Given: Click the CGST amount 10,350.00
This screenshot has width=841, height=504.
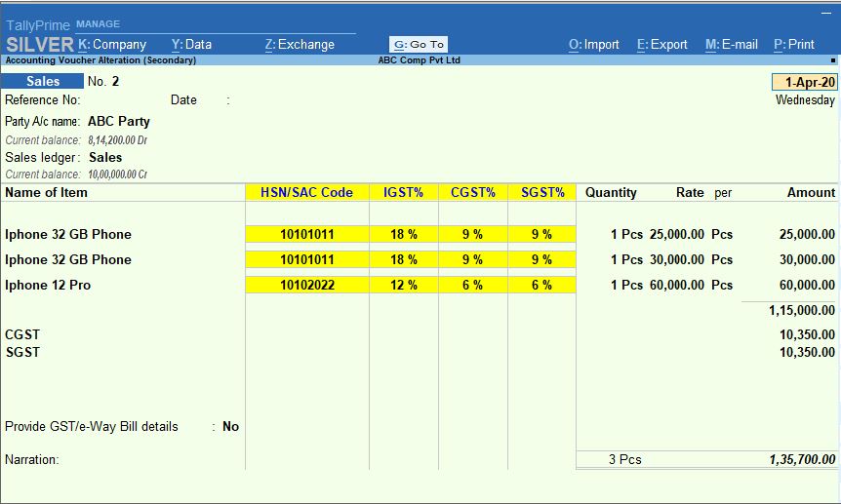Looking at the screenshot, I should coord(807,334).
